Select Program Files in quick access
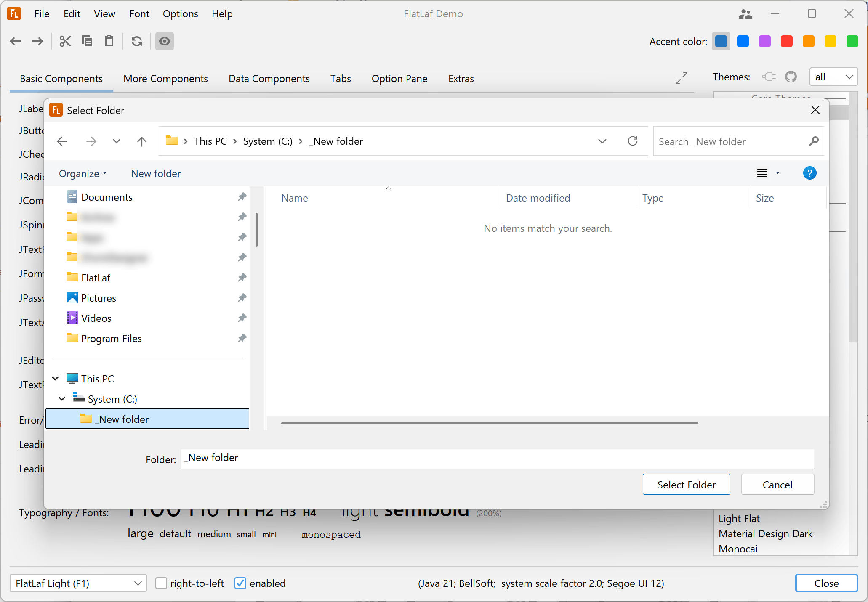This screenshot has width=868, height=602. 111,338
